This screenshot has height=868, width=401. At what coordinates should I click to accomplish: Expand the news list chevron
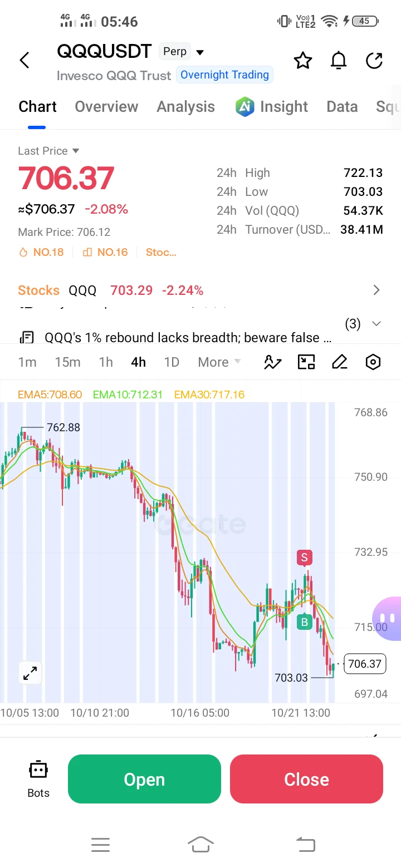point(376,324)
